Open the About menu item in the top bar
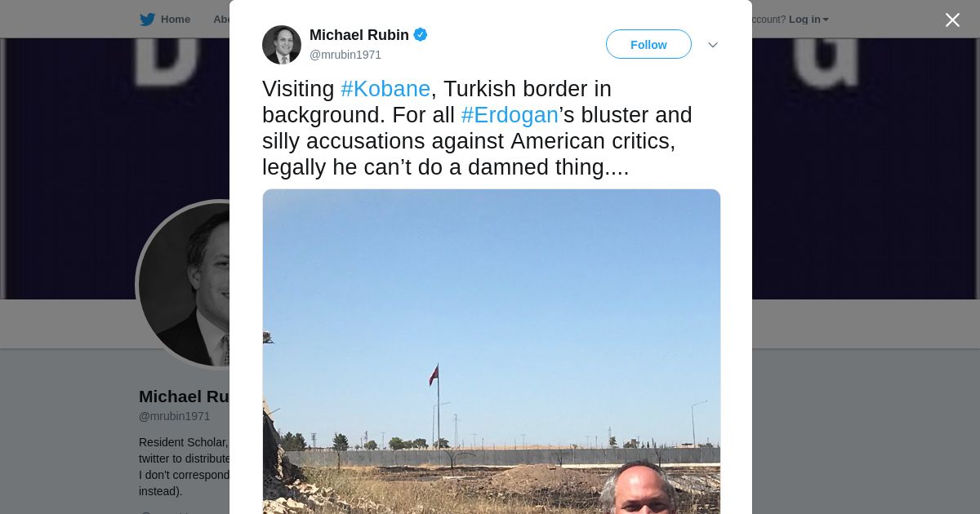The width and height of the screenshot is (980, 514). pos(221,20)
